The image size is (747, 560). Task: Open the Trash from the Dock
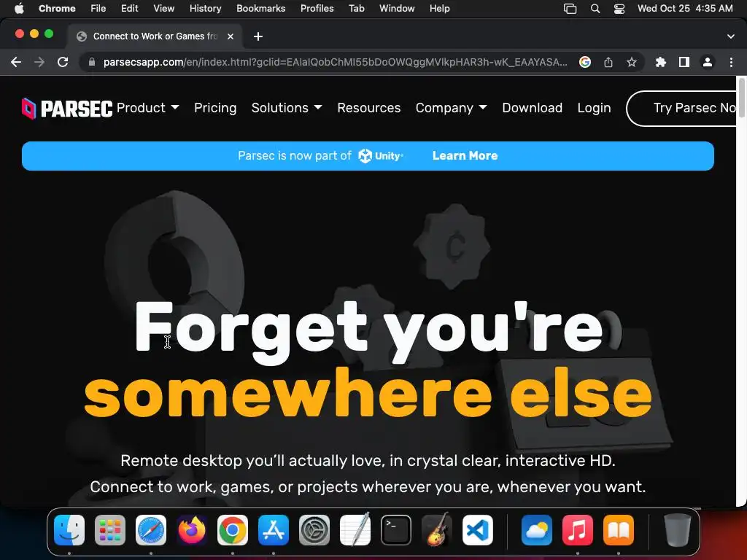(x=677, y=530)
